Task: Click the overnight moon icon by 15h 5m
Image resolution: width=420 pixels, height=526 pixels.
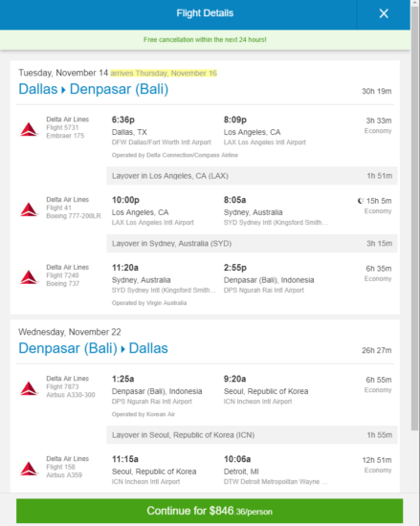Action: coord(361,201)
